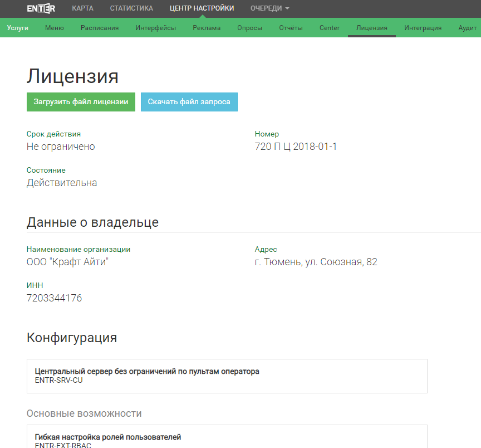
Task: Open the Статистика section
Action: click(131, 8)
